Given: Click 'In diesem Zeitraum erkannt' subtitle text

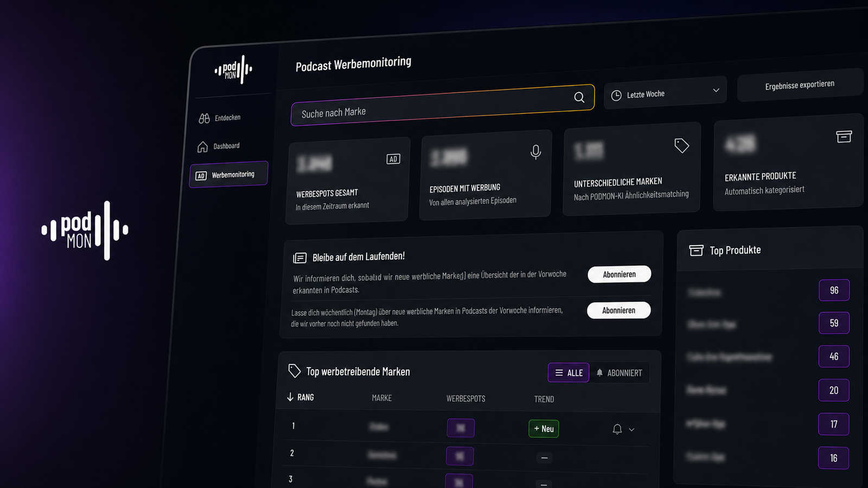Looking at the screenshot, I should point(332,206).
